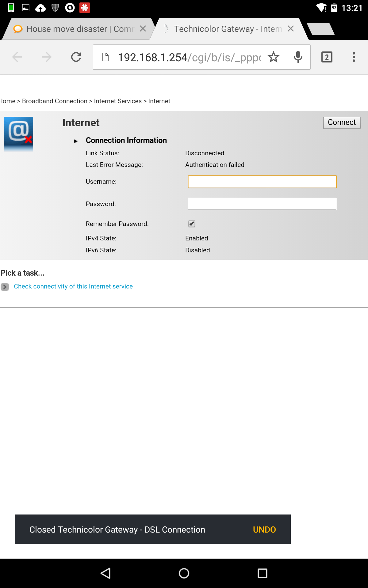Select the Technicolor Gateway tab
368x588 pixels.
click(x=227, y=29)
